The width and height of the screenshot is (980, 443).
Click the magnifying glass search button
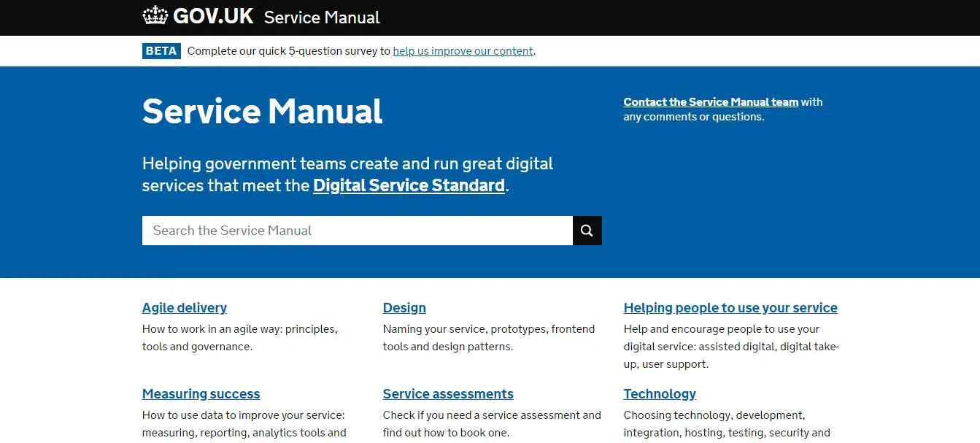point(587,231)
